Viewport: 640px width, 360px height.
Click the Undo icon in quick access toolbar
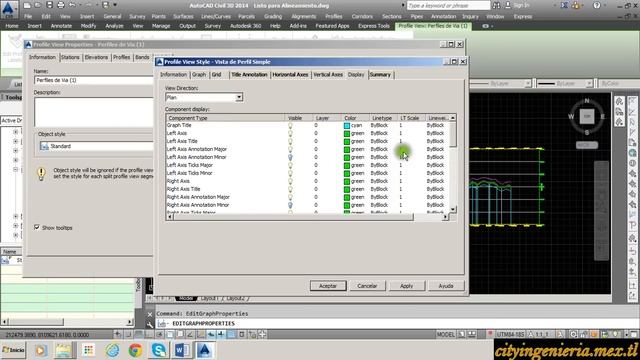(72, 5)
